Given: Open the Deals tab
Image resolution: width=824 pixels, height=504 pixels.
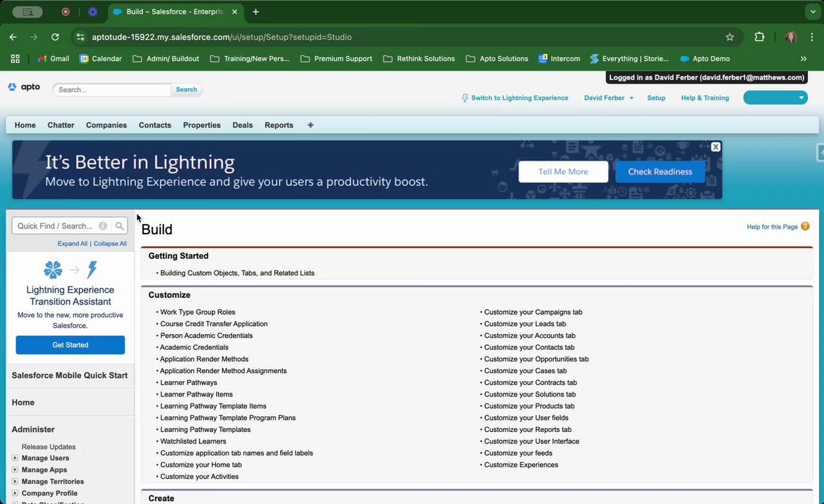Looking at the screenshot, I should click(243, 125).
